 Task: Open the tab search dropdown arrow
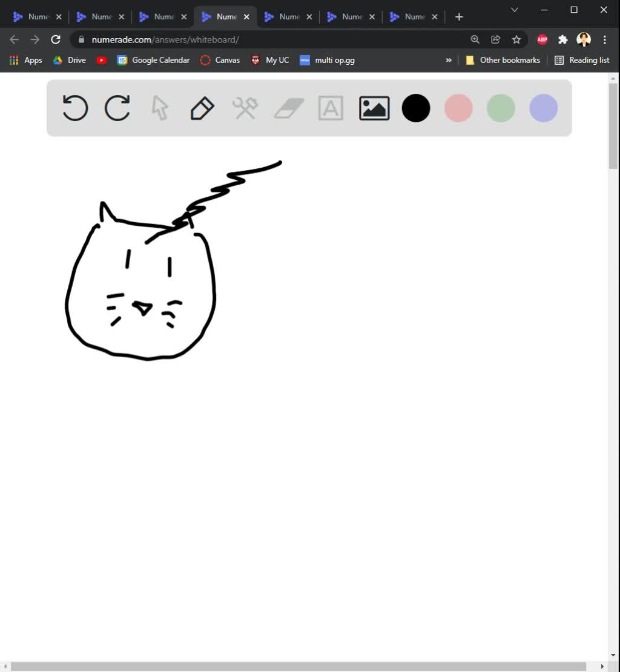tap(514, 10)
